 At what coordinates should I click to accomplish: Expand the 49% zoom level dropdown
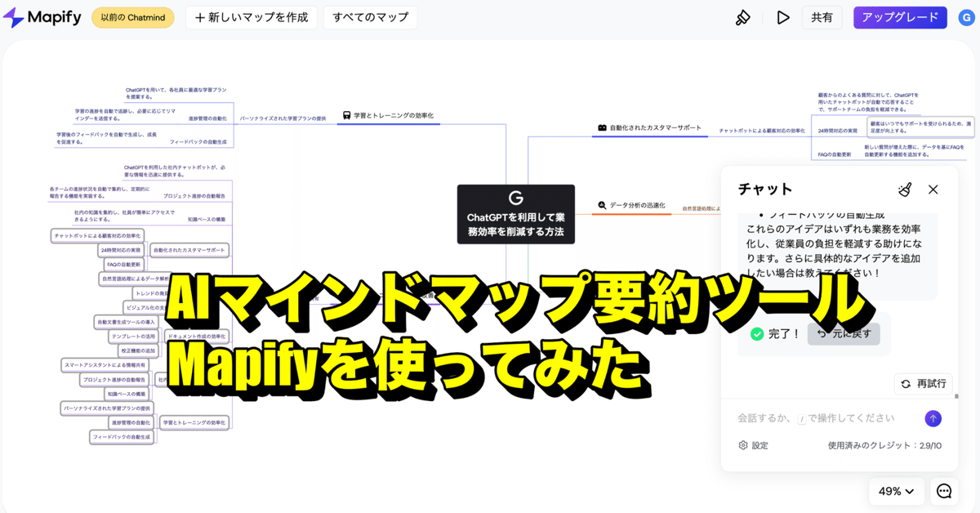coord(896,491)
